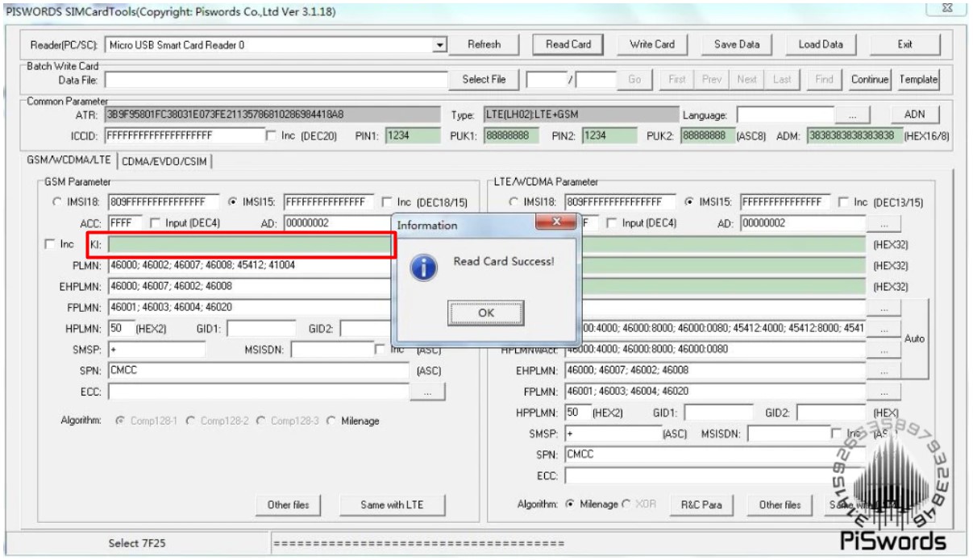Click the Last record button
Image resolution: width=973 pixels, height=560 pixels.
(x=782, y=80)
